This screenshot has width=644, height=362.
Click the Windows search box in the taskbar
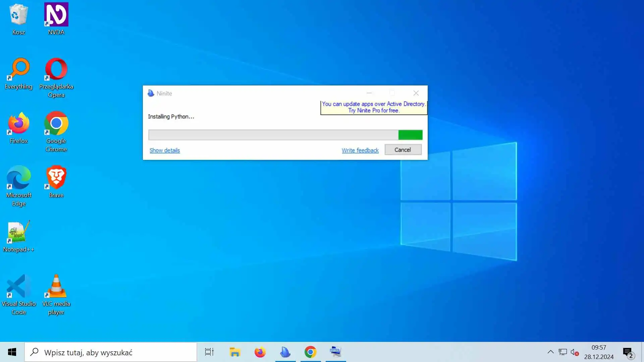(x=111, y=352)
